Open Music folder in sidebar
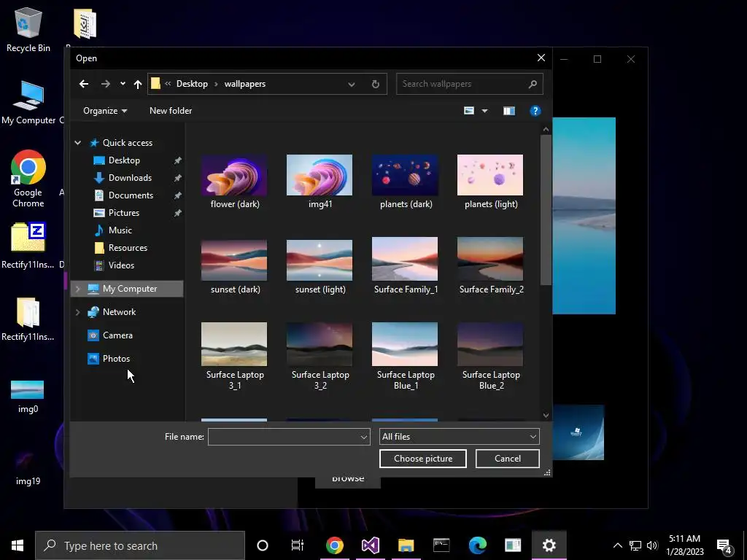 [x=120, y=230]
